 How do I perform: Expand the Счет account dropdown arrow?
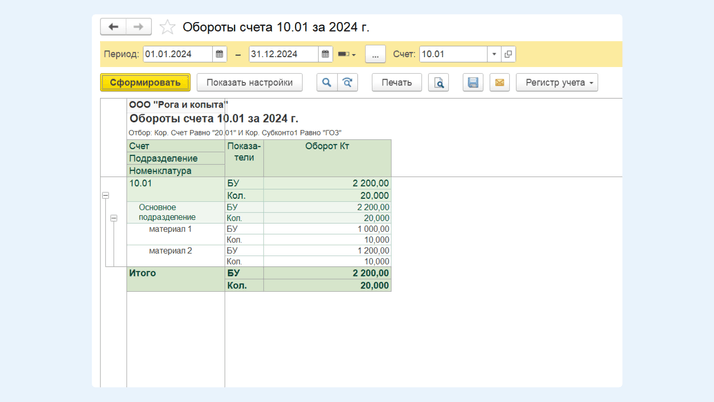coord(493,54)
